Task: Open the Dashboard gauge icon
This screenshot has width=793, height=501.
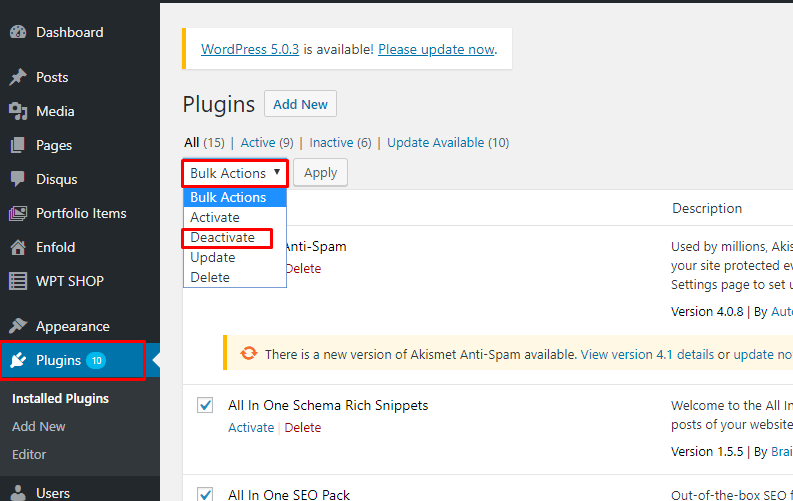Action: click(x=18, y=32)
